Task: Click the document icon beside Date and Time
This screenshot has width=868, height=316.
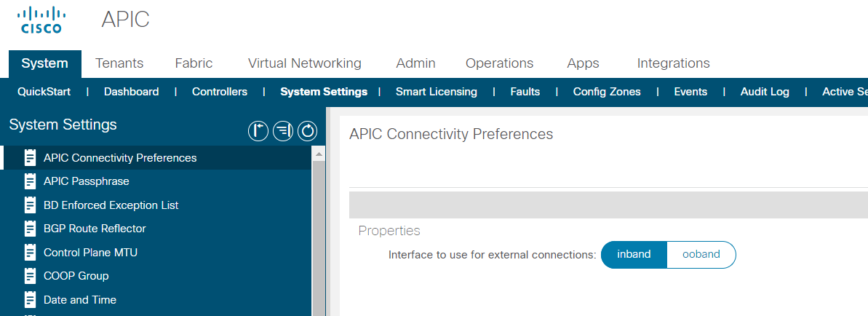Action: click(31, 299)
